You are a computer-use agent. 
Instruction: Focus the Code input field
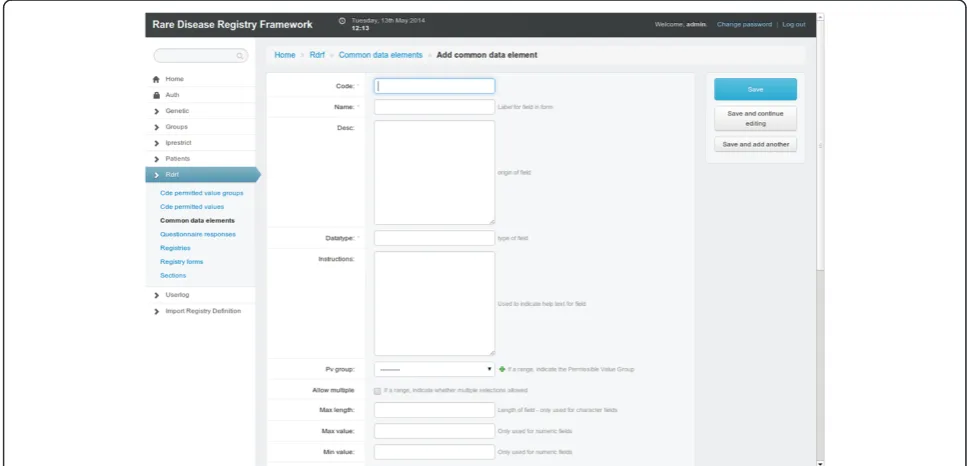click(434, 86)
